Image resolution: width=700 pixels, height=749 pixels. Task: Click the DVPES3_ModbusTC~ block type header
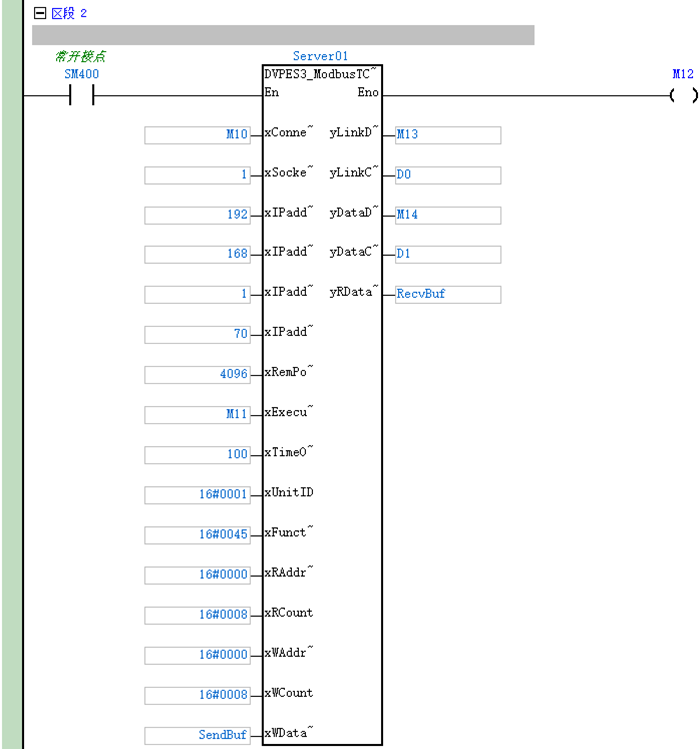click(x=321, y=74)
